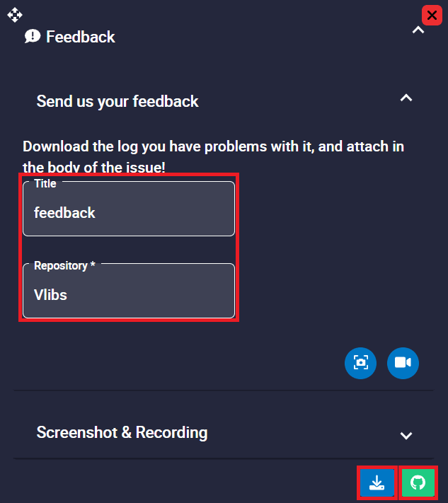Collapse the Feedback panel using top chevron
This screenshot has height=503, width=448.
tap(418, 30)
